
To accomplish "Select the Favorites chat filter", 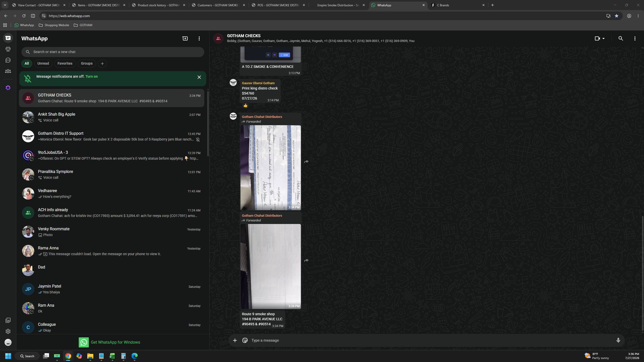I will pyautogui.click(x=65, y=63).
